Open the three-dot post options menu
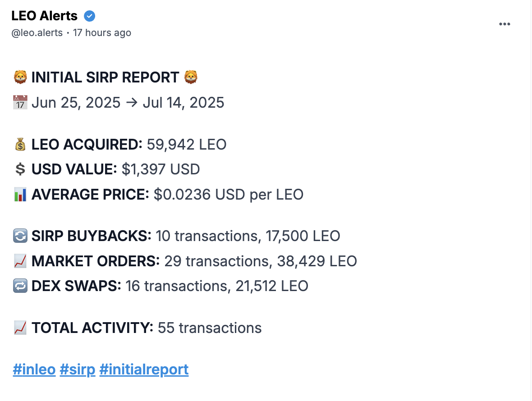Viewport: 532px width, 401px height. tap(504, 24)
